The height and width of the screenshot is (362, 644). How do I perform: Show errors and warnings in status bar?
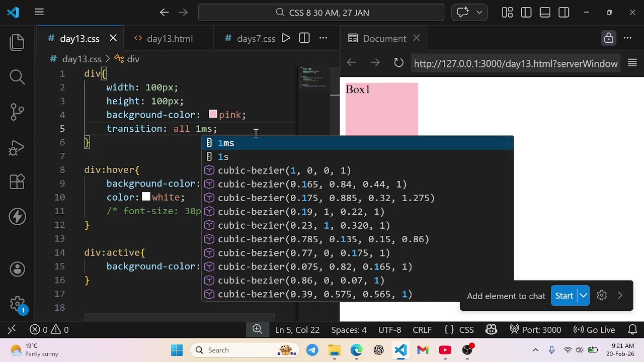point(49,330)
